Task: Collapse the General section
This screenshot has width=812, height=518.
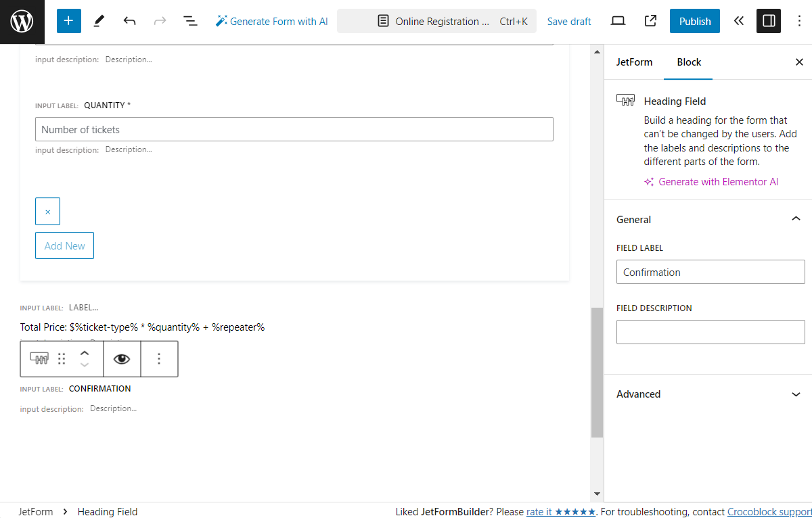Action: pyautogui.click(x=708, y=219)
